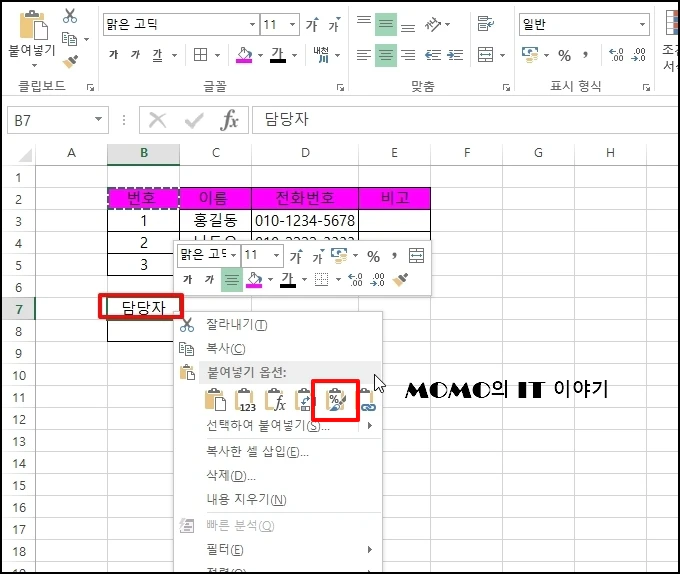This screenshot has height=574, width=680.
Task: Apply borders button in the ribbon
Action: (x=200, y=55)
